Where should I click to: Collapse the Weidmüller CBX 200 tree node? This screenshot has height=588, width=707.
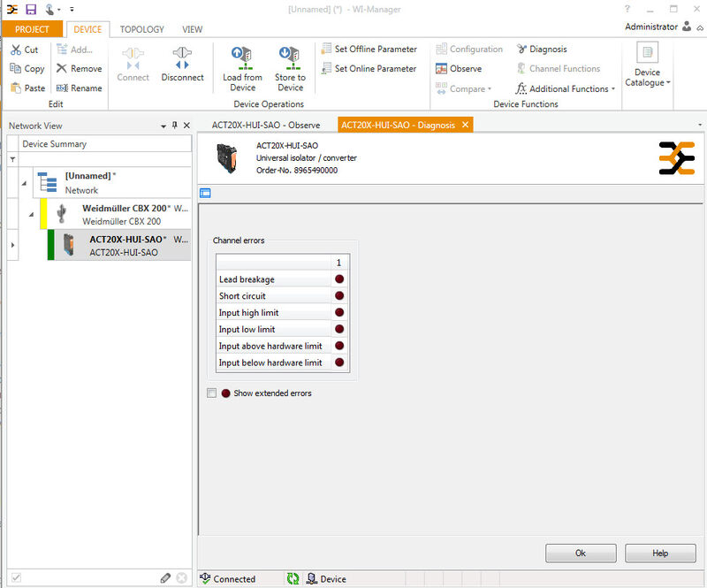pyautogui.click(x=31, y=214)
